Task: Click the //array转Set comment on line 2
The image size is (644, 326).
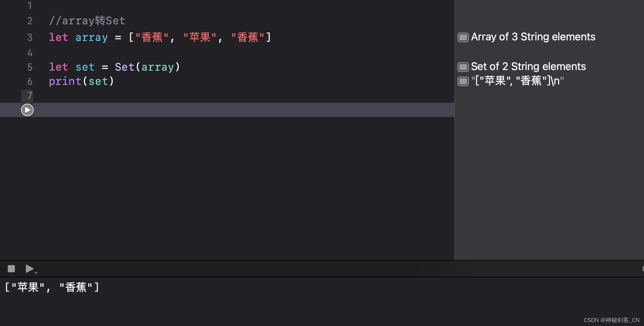Action: click(87, 21)
